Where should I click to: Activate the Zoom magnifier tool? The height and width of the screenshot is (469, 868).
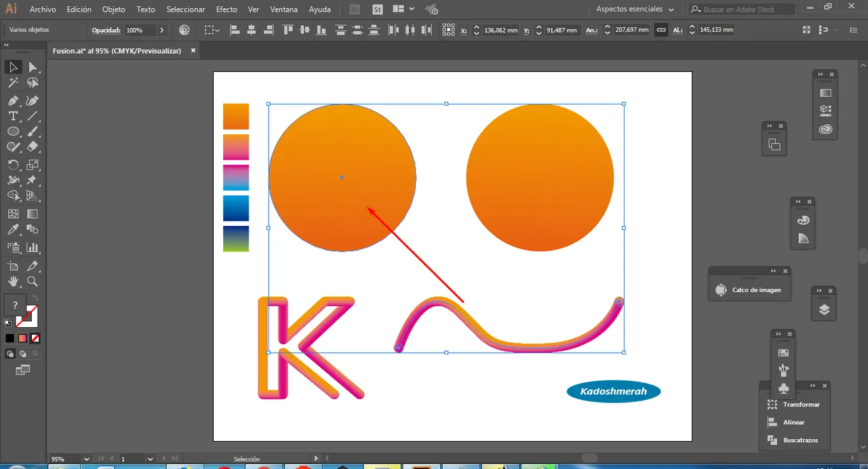click(x=32, y=281)
